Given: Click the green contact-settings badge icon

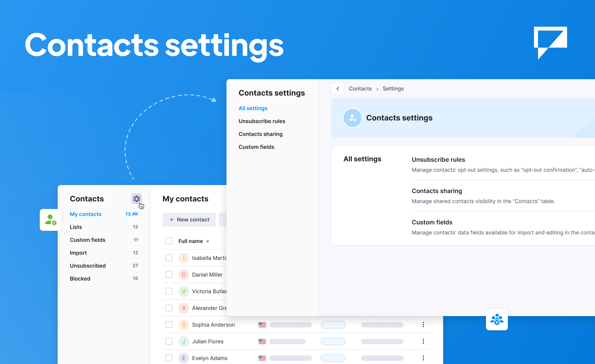Looking at the screenshot, I should coord(50,220).
